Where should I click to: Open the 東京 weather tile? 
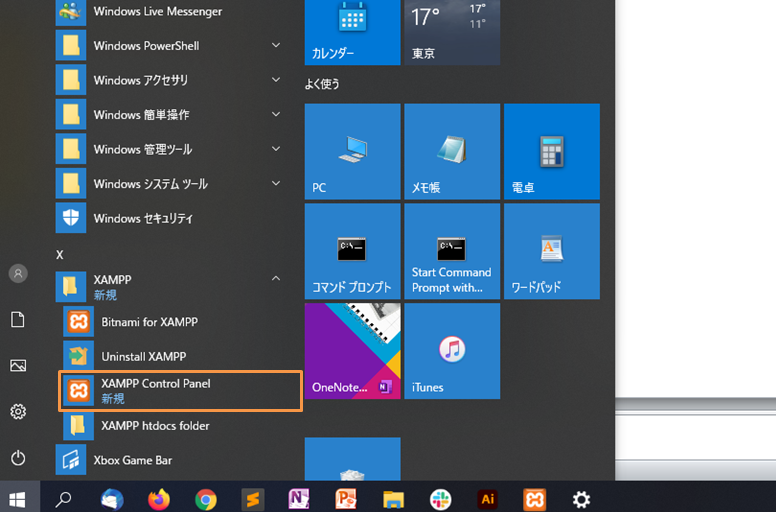pyautogui.click(x=452, y=32)
